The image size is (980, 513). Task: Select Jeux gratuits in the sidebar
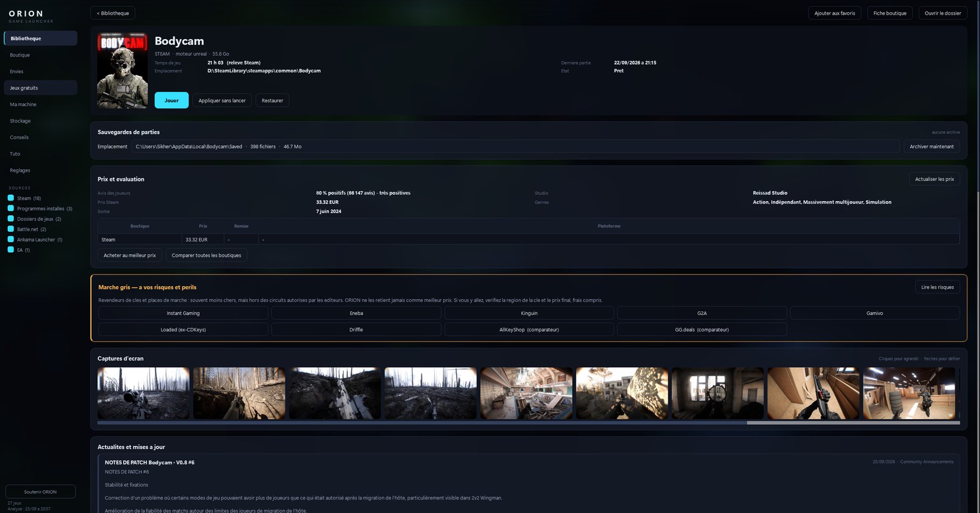[x=40, y=88]
